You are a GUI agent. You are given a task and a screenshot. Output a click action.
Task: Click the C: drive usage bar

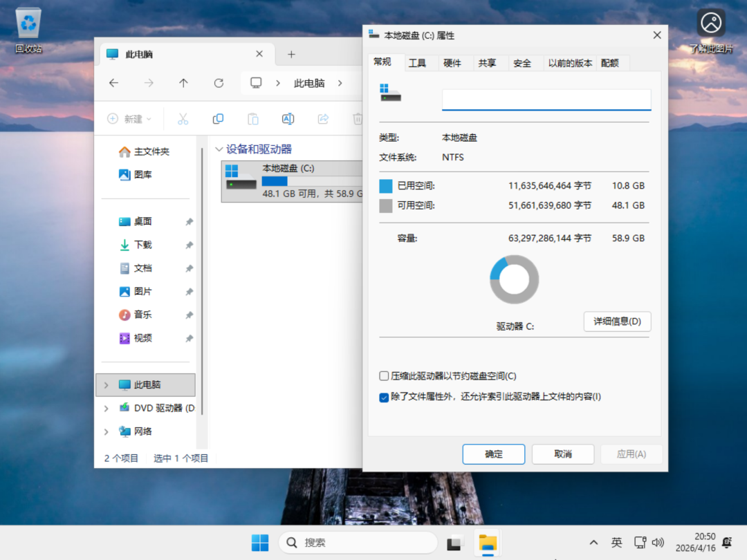point(312,181)
